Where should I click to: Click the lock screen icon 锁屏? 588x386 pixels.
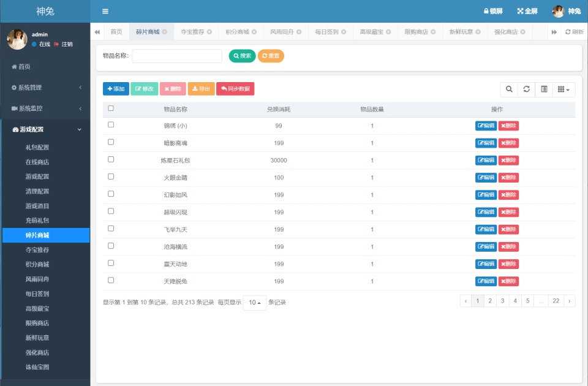point(492,11)
